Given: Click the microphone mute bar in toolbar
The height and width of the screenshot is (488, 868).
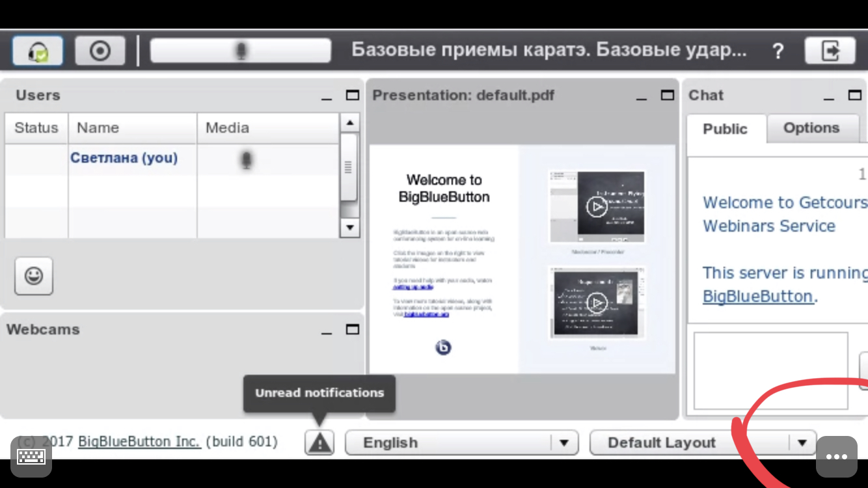Looking at the screenshot, I should tap(241, 51).
